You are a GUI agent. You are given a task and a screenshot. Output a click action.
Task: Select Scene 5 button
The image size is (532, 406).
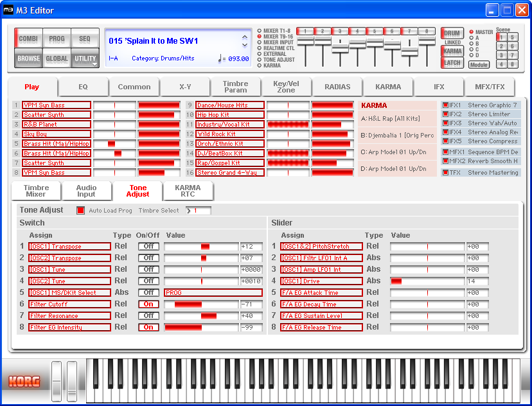pyautogui.click(x=512, y=37)
